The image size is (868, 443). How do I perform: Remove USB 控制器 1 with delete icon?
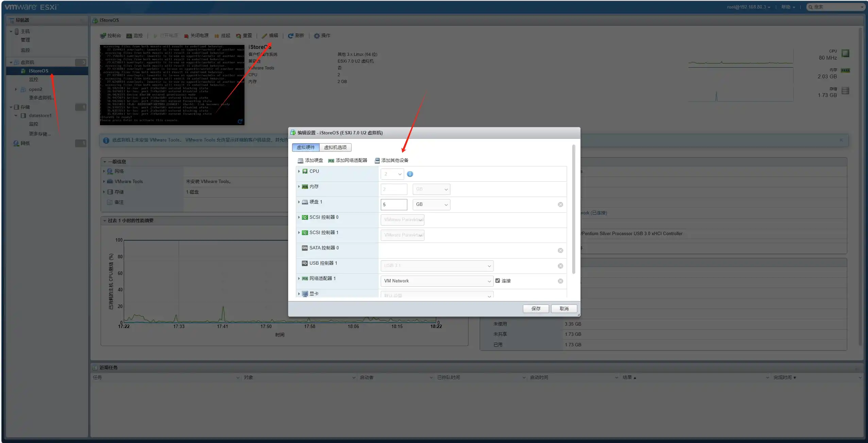tap(560, 266)
